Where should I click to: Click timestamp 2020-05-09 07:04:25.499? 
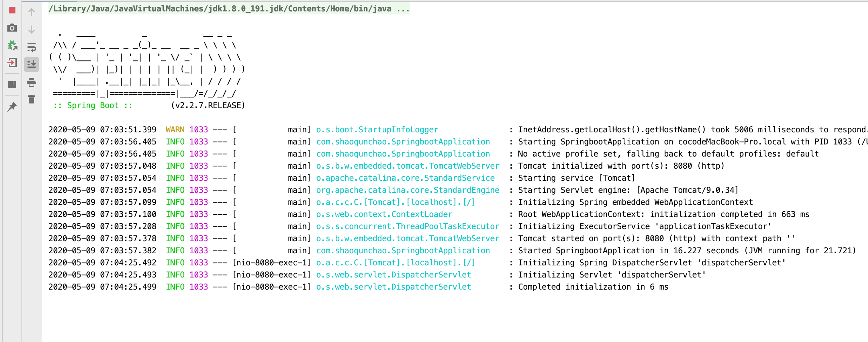pos(102,287)
